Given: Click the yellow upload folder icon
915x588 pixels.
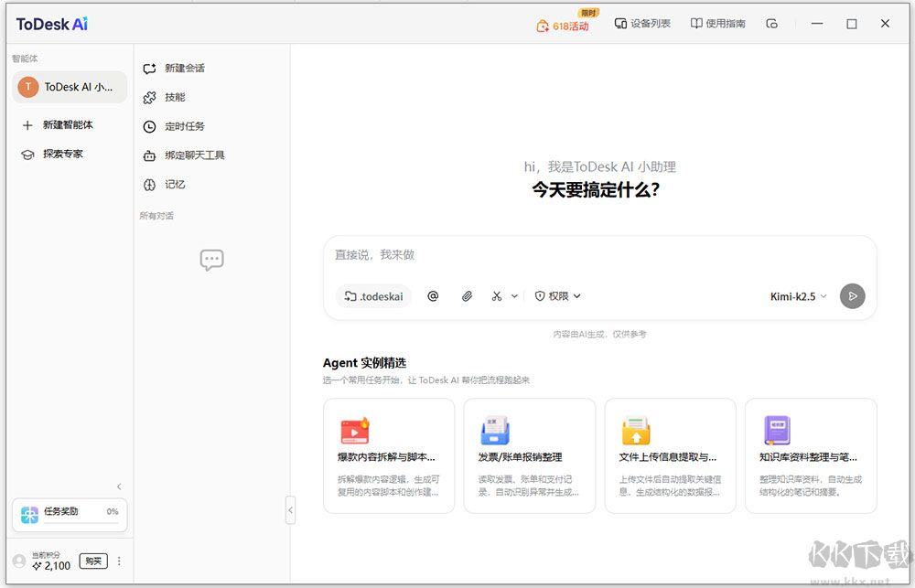Looking at the screenshot, I should coord(636,431).
